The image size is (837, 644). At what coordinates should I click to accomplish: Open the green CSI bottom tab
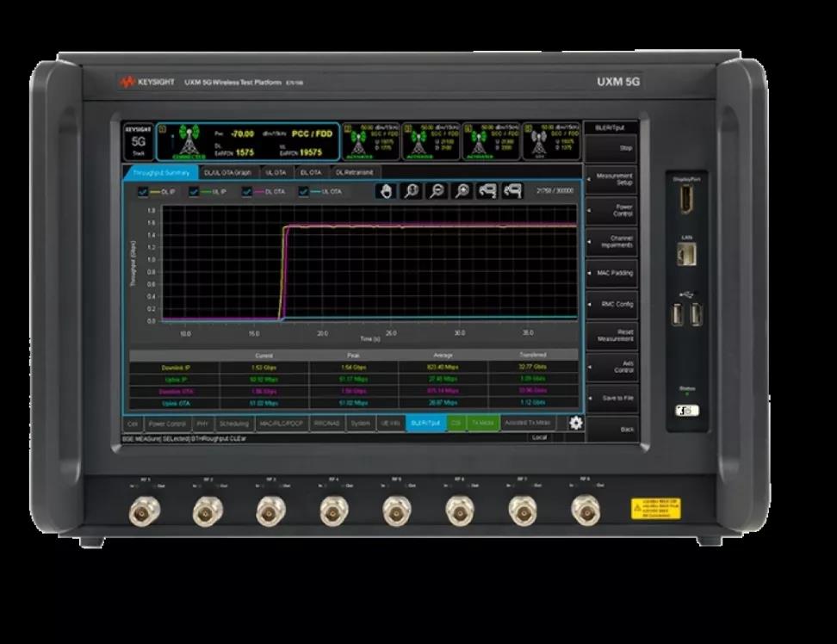pyautogui.click(x=456, y=423)
